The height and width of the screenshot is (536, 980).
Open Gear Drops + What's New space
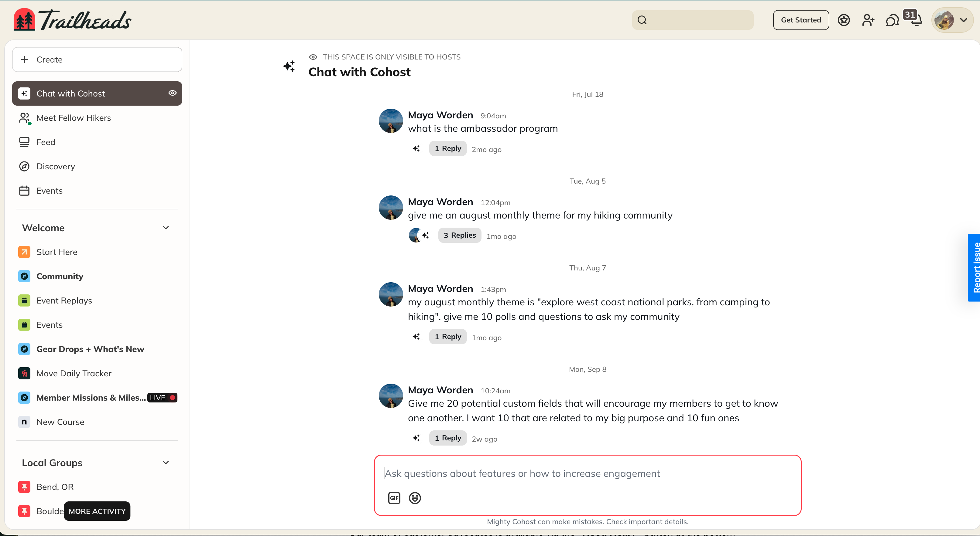[91, 349]
